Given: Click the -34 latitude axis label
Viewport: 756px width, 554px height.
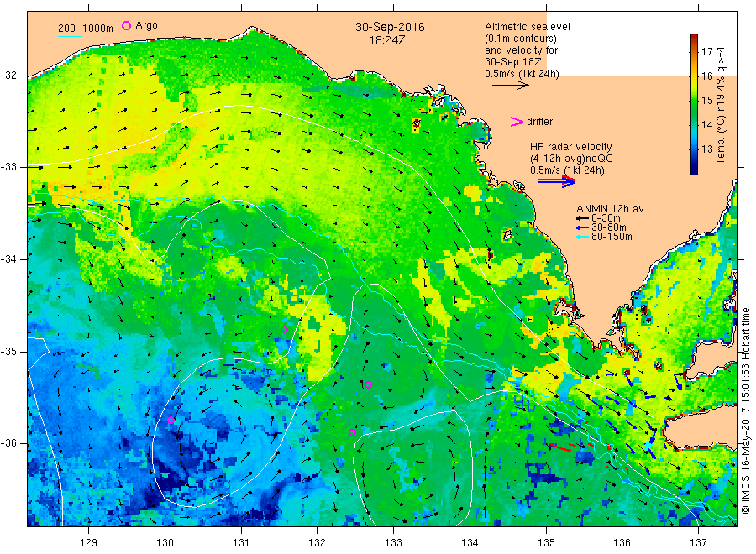Looking at the screenshot, I should point(8,259).
